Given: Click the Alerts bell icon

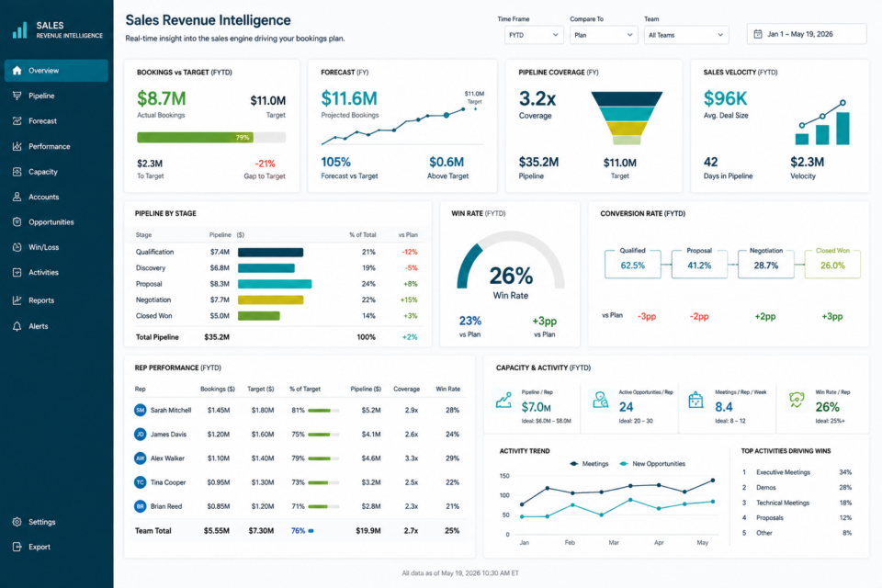Looking at the screenshot, I should (x=17, y=326).
